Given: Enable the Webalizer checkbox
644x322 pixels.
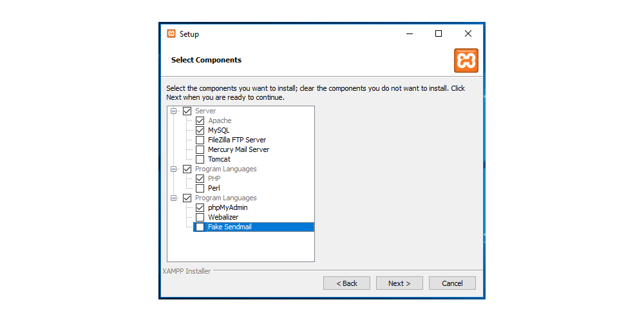Looking at the screenshot, I should click(200, 217).
